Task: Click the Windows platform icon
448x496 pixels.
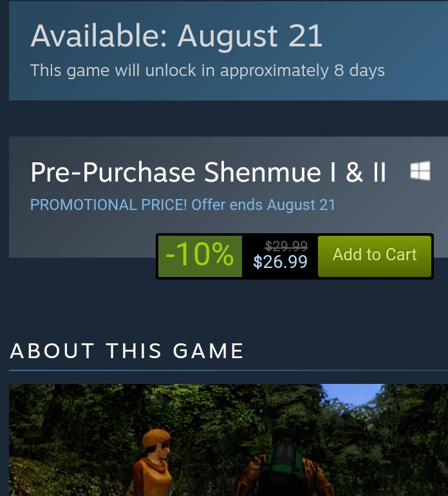Action: (420, 171)
